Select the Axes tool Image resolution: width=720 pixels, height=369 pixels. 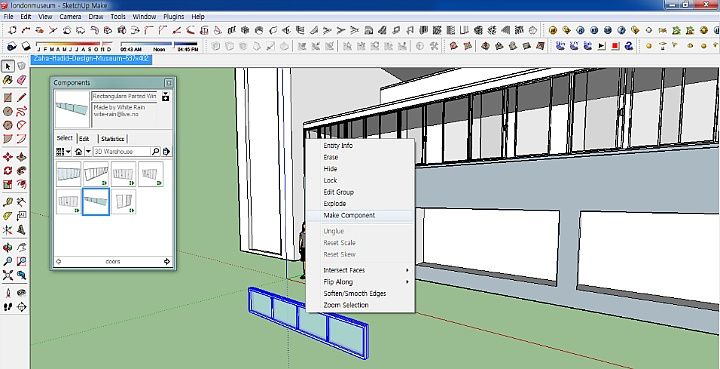tap(8, 229)
